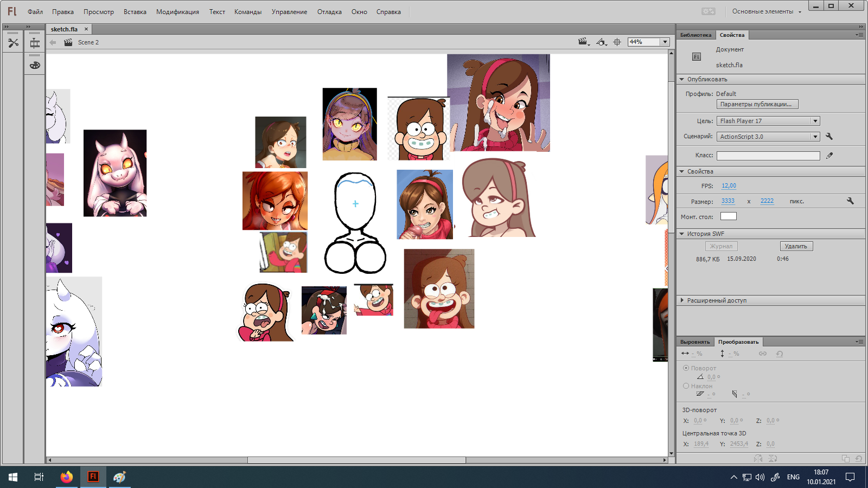Click the clapperboard icon beside Scene 2
Image resolution: width=868 pixels, height=488 pixels.
click(x=68, y=42)
